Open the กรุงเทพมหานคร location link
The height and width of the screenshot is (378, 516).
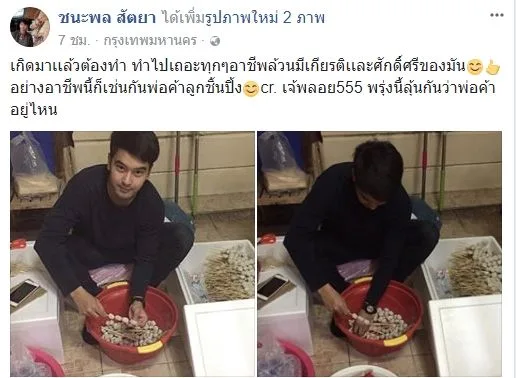[x=150, y=41]
